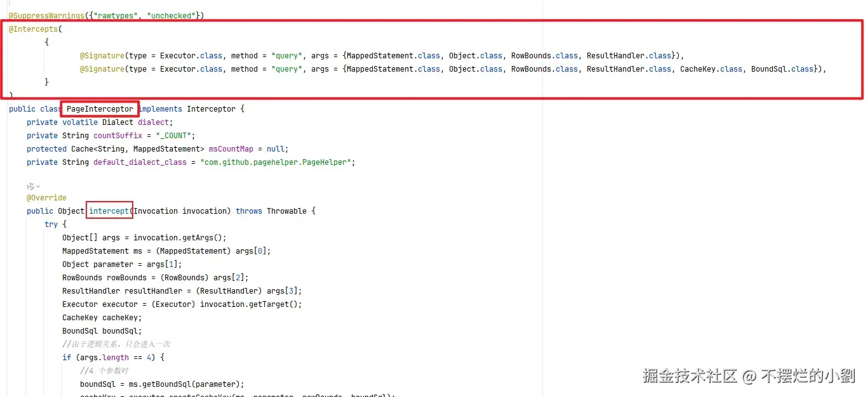Click the dialect field name

[x=153, y=122]
